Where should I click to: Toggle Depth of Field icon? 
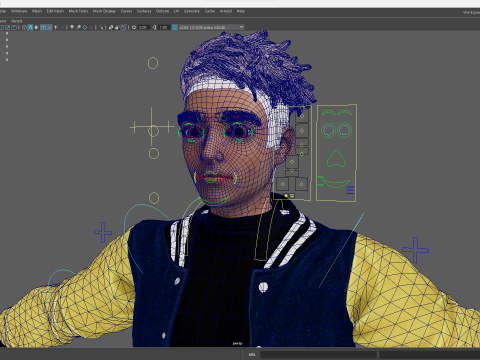pos(92,27)
